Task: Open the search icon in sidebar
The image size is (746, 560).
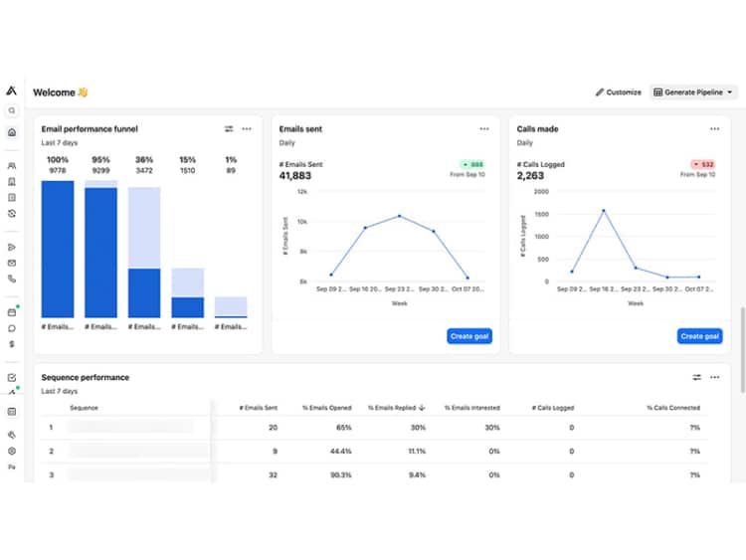Action: [12, 110]
